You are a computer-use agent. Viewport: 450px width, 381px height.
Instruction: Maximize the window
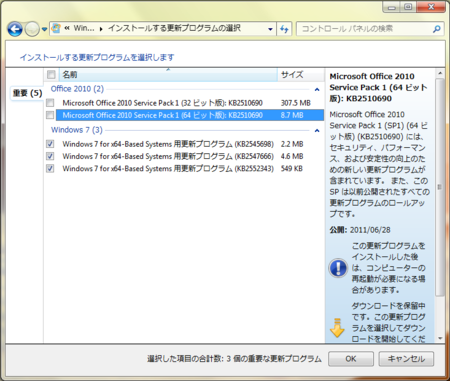(408, 7)
